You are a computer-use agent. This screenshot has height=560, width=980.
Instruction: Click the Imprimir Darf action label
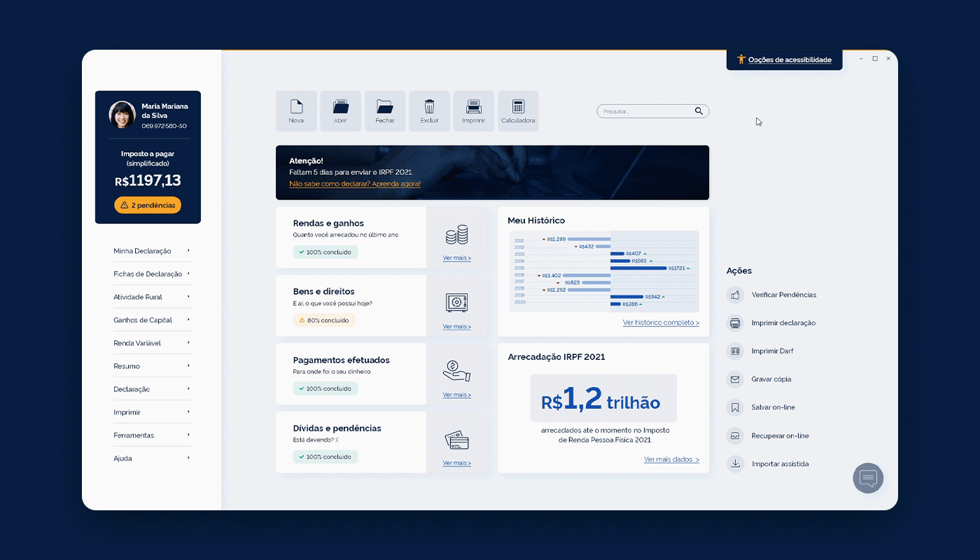(773, 351)
